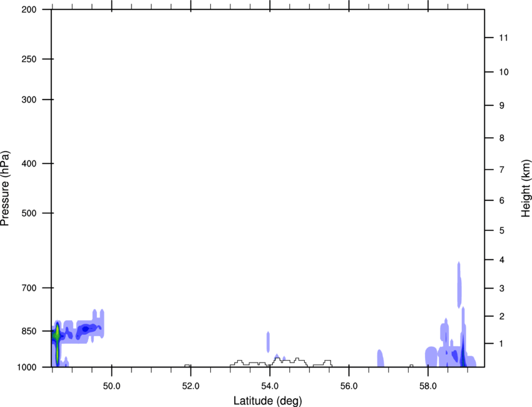Click the 50.0 latitude tick label

coord(111,386)
